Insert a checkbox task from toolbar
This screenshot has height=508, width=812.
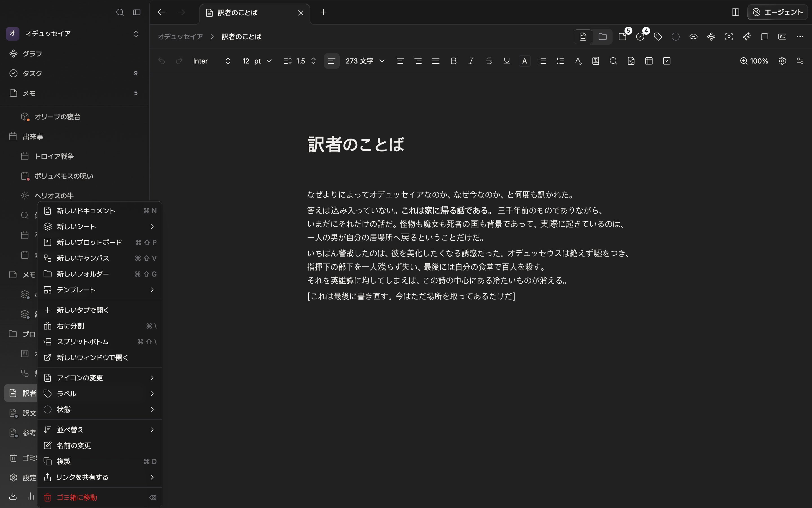pyautogui.click(x=667, y=61)
